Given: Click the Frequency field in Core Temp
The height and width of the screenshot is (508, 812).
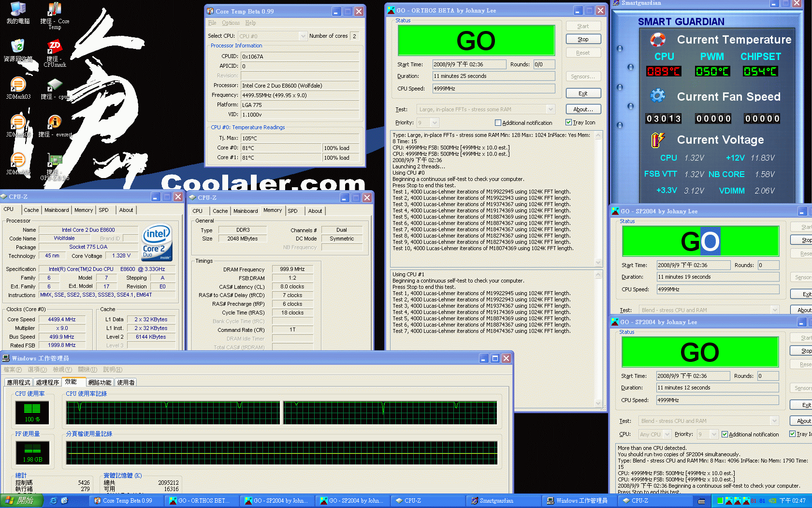Looking at the screenshot, I should click(x=300, y=95).
